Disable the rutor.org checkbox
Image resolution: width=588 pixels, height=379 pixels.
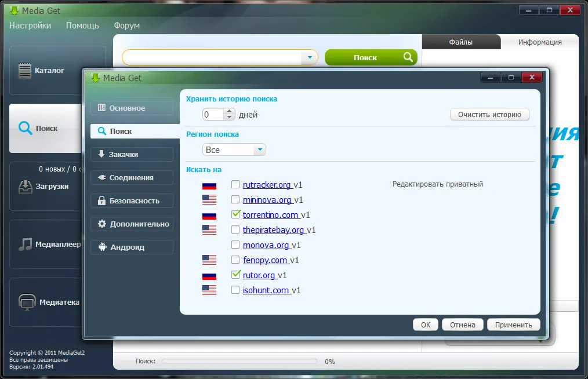coord(235,275)
